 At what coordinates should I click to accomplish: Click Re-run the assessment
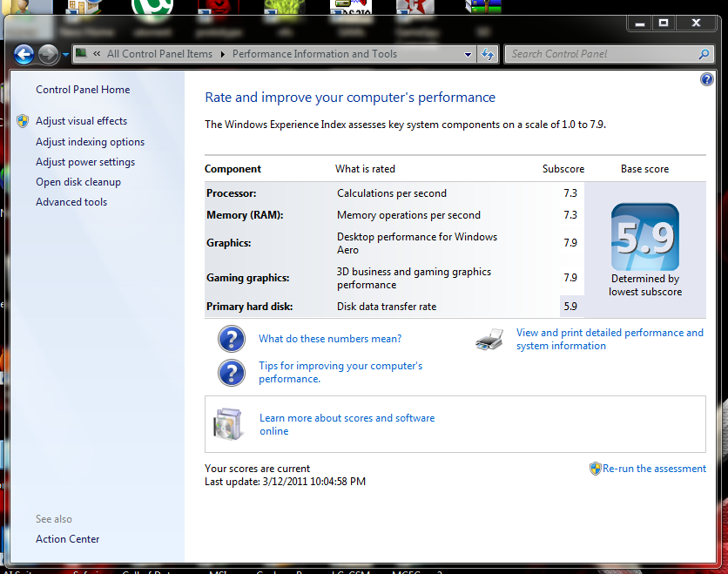[654, 469]
